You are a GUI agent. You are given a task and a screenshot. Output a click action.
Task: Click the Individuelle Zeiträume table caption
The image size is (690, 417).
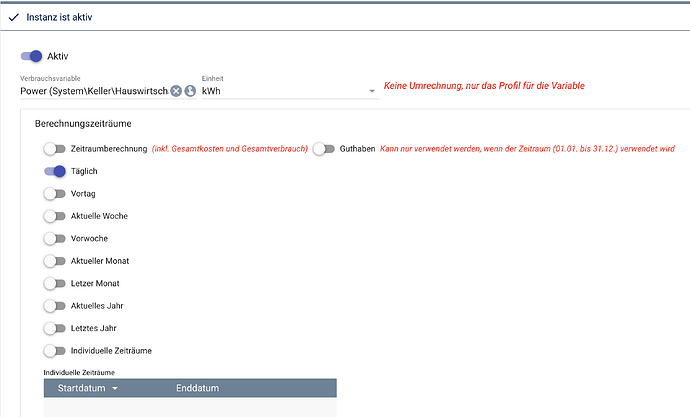(79, 373)
